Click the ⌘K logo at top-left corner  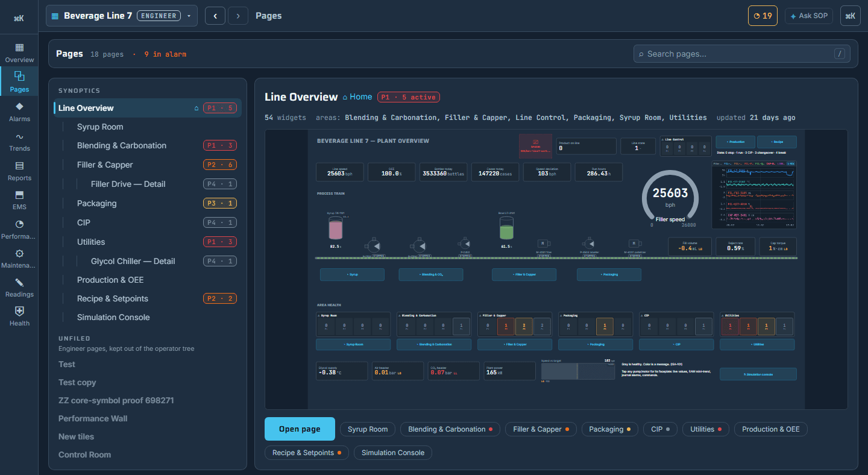click(x=19, y=18)
